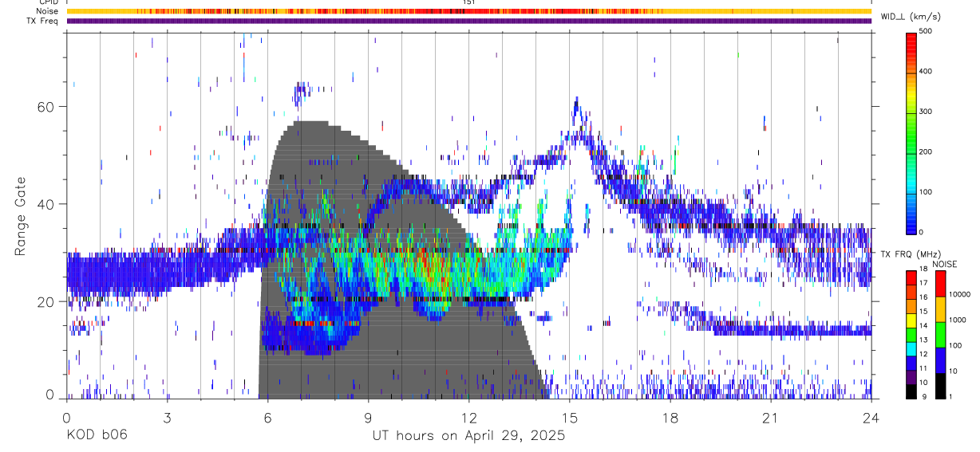Click the '6' hour tick label on time axis
The image size is (980, 452).
(x=267, y=418)
